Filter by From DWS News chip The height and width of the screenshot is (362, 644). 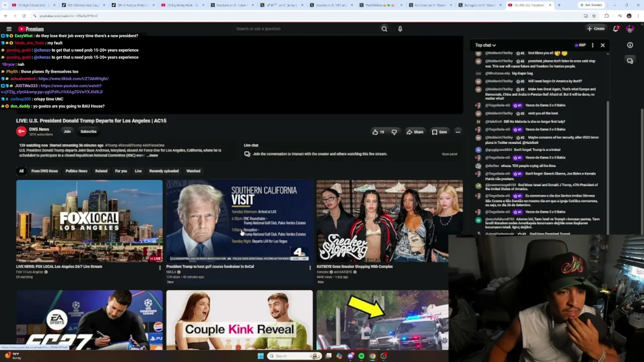pos(44,171)
